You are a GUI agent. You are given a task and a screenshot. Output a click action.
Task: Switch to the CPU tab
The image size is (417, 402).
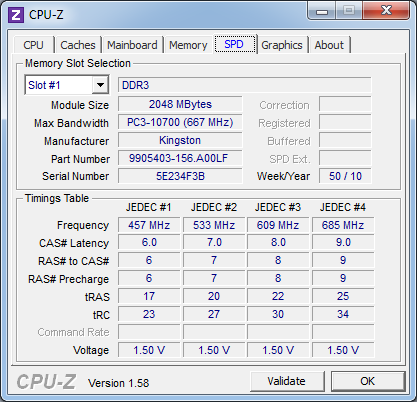click(x=33, y=45)
